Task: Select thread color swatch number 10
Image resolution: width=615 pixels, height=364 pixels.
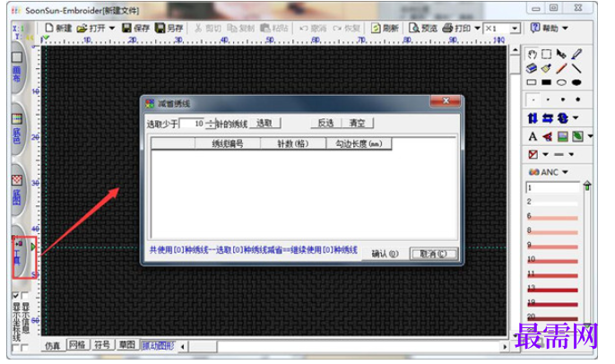Action: tap(552, 260)
